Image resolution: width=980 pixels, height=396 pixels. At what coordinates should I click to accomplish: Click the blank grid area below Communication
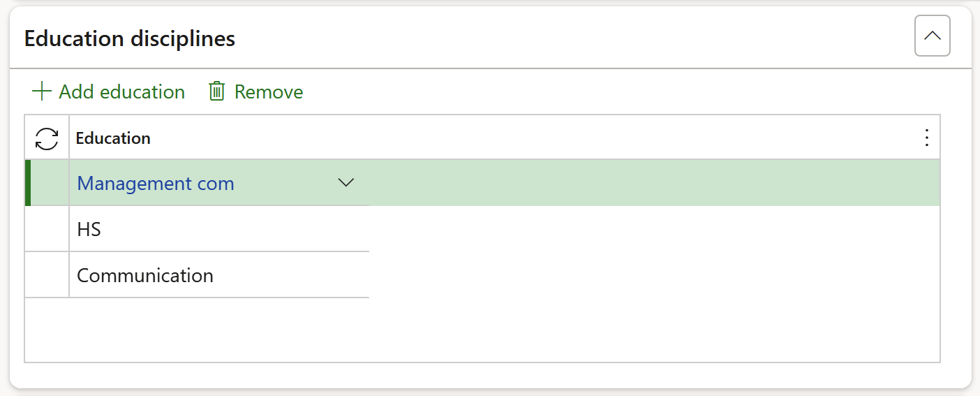tap(482, 330)
